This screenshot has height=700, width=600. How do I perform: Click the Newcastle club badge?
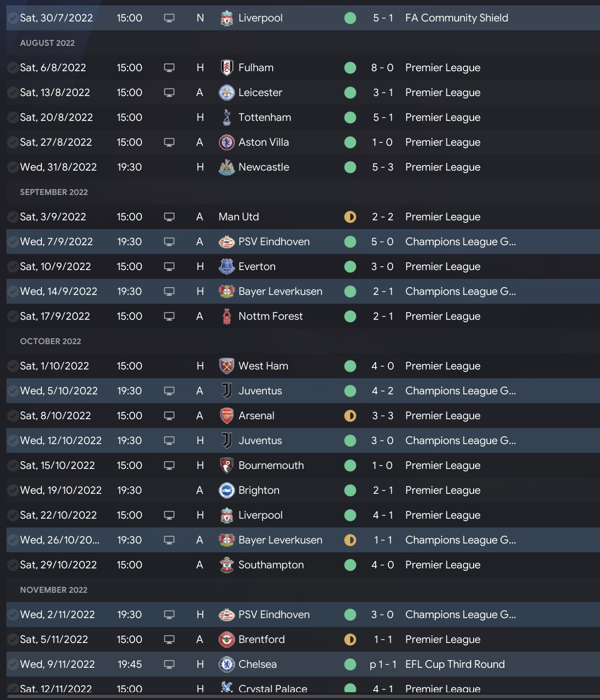pos(226,167)
